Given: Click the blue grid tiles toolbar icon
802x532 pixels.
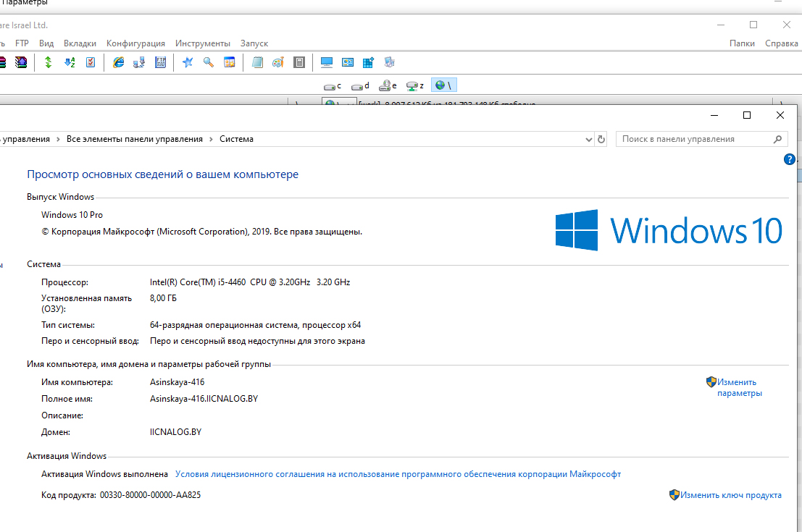Looking at the screenshot, I should tap(368, 62).
